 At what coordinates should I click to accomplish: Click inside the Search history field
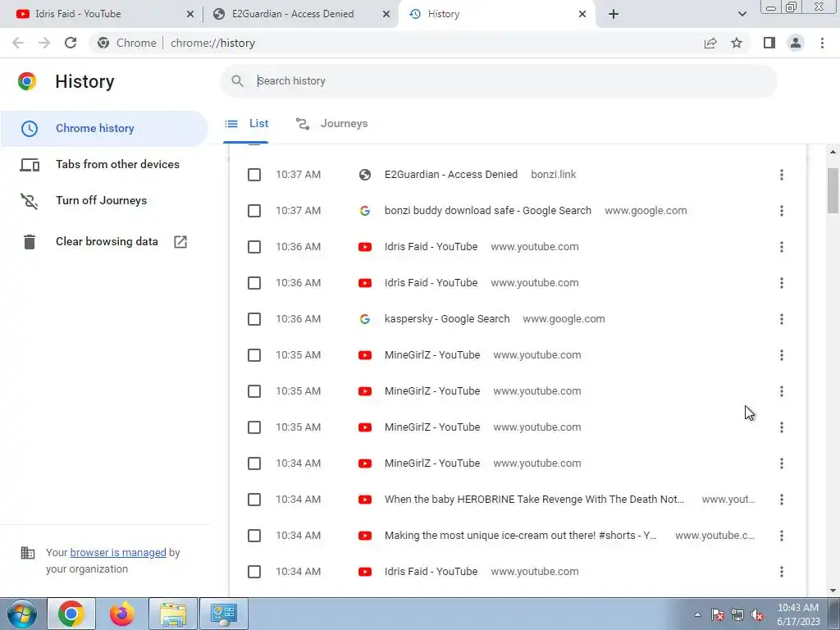pyautogui.click(x=498, y=81)
